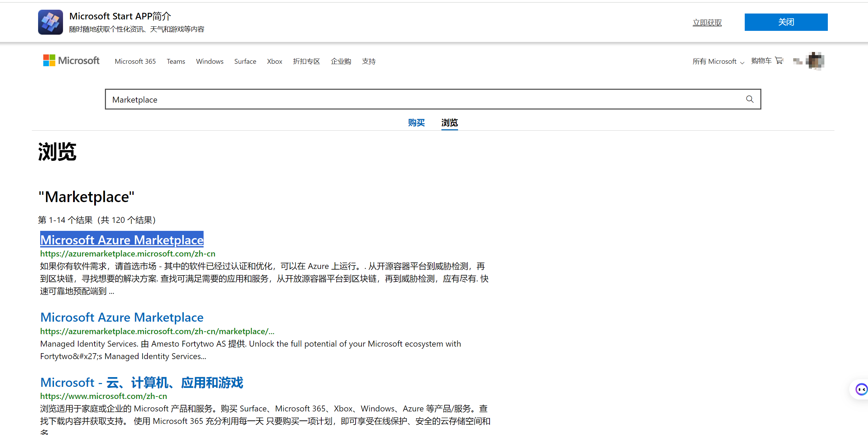Open Teams in the navigation menu
The image size is (868, 435).
[176, 61]
